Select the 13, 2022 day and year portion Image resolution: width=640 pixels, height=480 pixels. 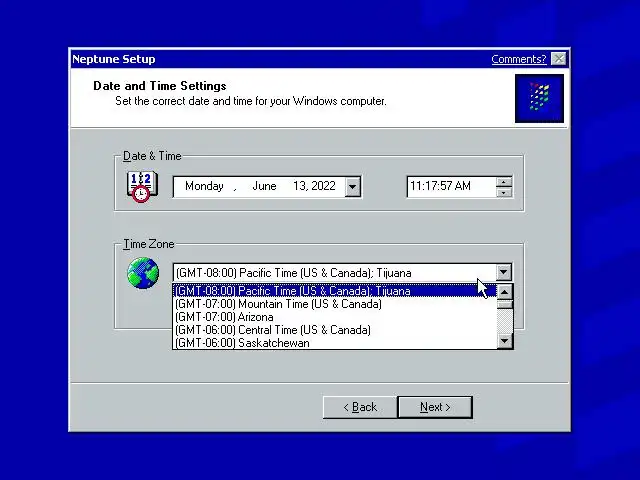click(314, 186)
